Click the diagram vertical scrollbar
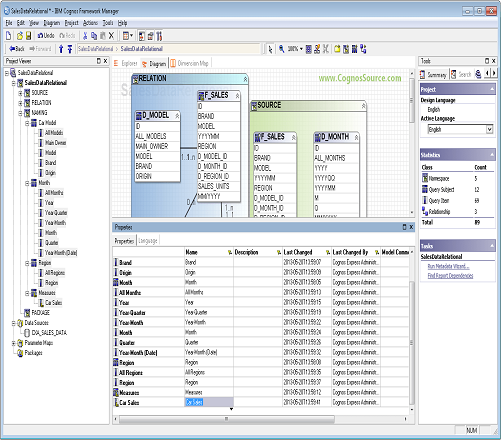501x440 pixels. pyautogui.click(x=412, y=100)
